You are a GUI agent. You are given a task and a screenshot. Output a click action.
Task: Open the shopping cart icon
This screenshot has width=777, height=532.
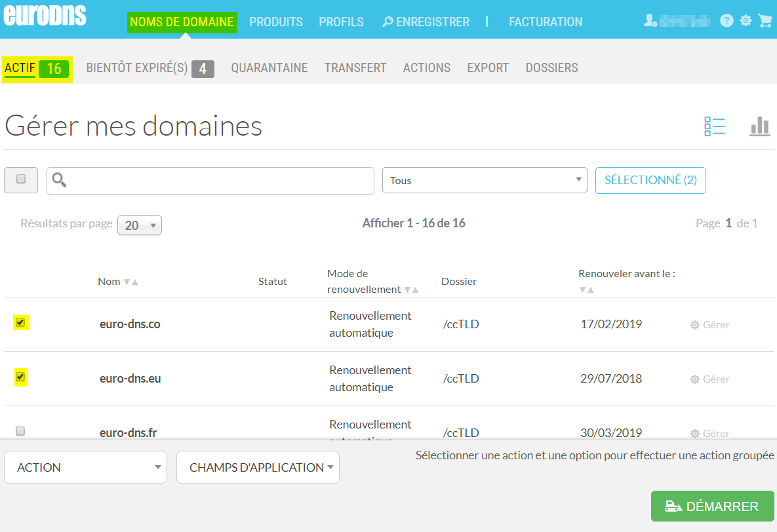[x=765, y=21]
